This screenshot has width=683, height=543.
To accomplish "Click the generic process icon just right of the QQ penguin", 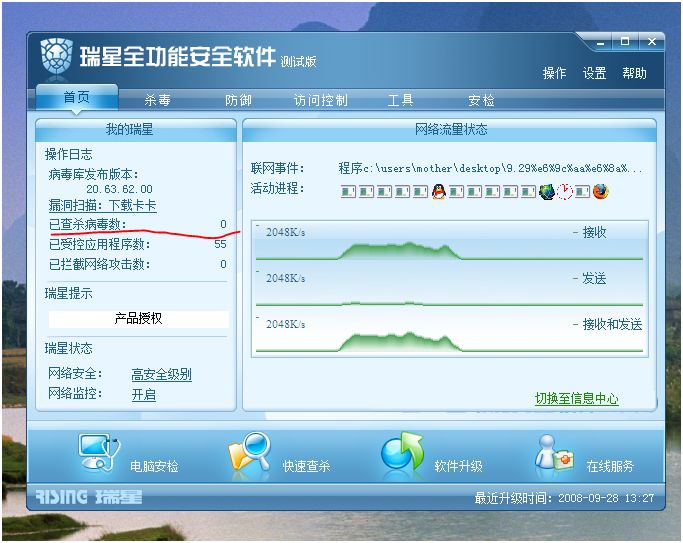I will [456, 192].
